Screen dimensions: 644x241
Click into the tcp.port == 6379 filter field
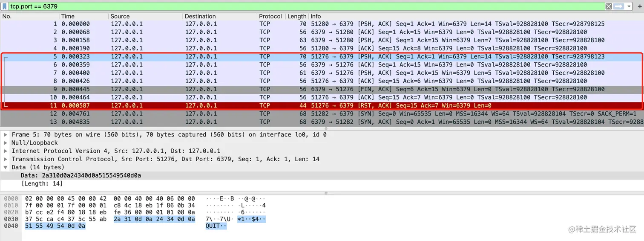coord(307,6)
